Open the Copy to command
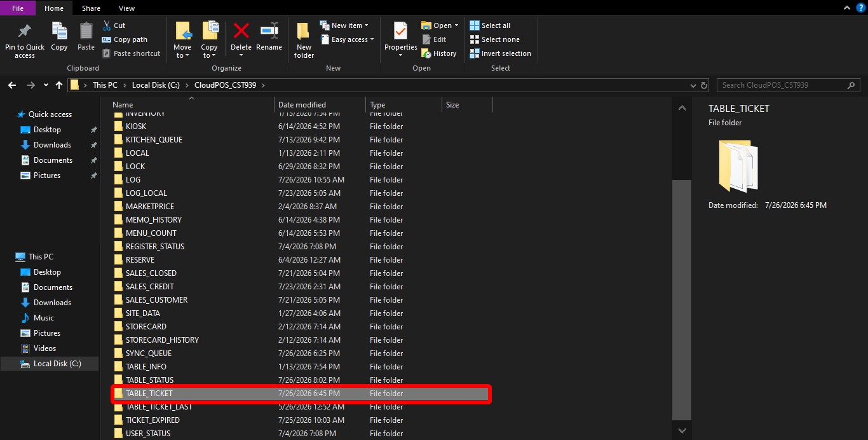The image size is (868, 440). coord(209,40)
